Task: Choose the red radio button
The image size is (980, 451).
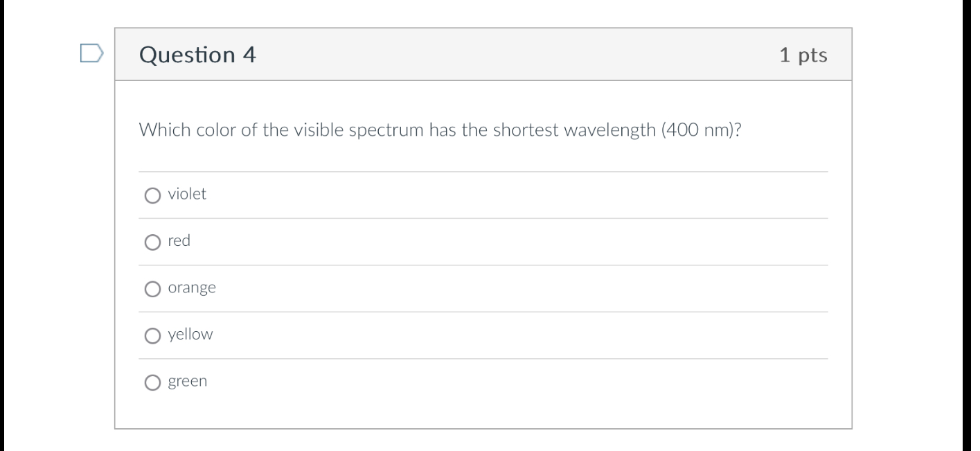Action: (x=152, y=242)
